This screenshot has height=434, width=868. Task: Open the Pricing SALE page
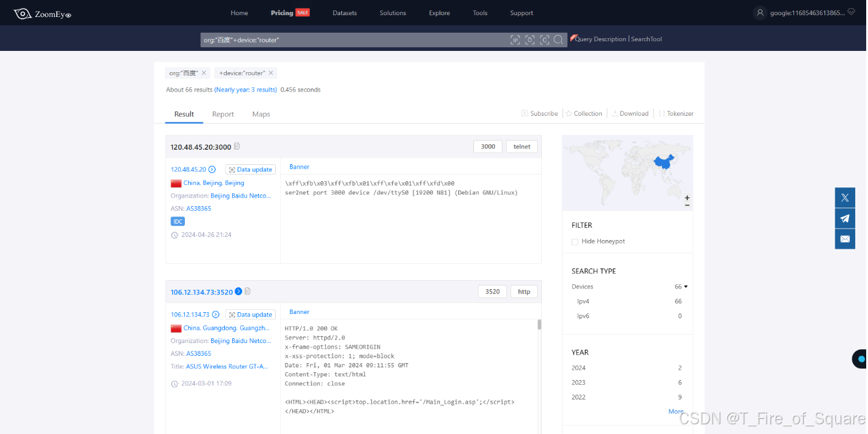[x=290, y=13]
